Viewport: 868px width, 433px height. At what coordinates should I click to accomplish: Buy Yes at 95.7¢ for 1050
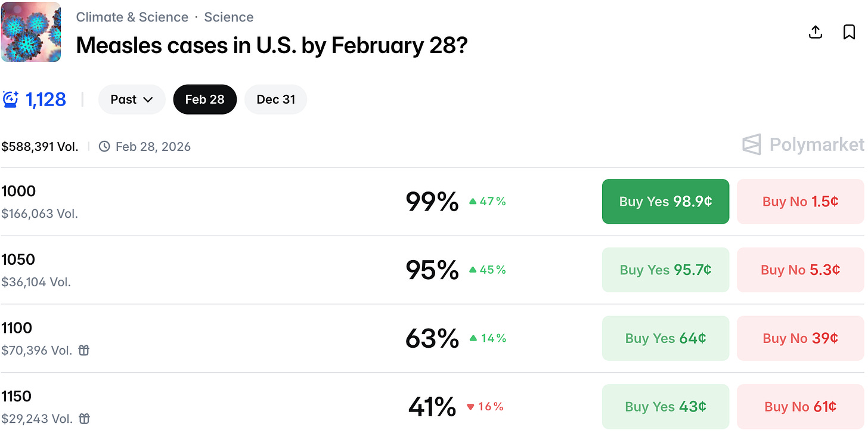665,270
